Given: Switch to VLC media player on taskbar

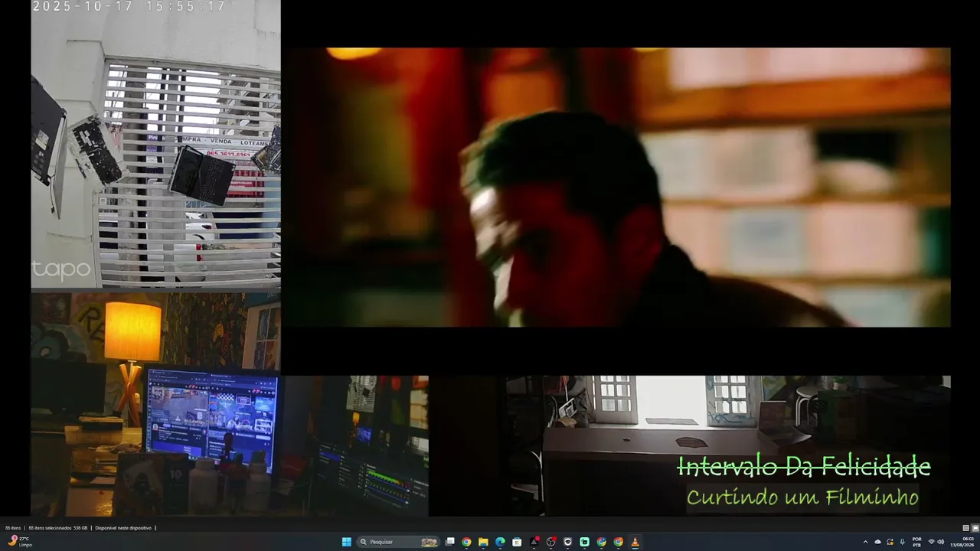Looking at the screenshot, I should [x=635, y=542].
